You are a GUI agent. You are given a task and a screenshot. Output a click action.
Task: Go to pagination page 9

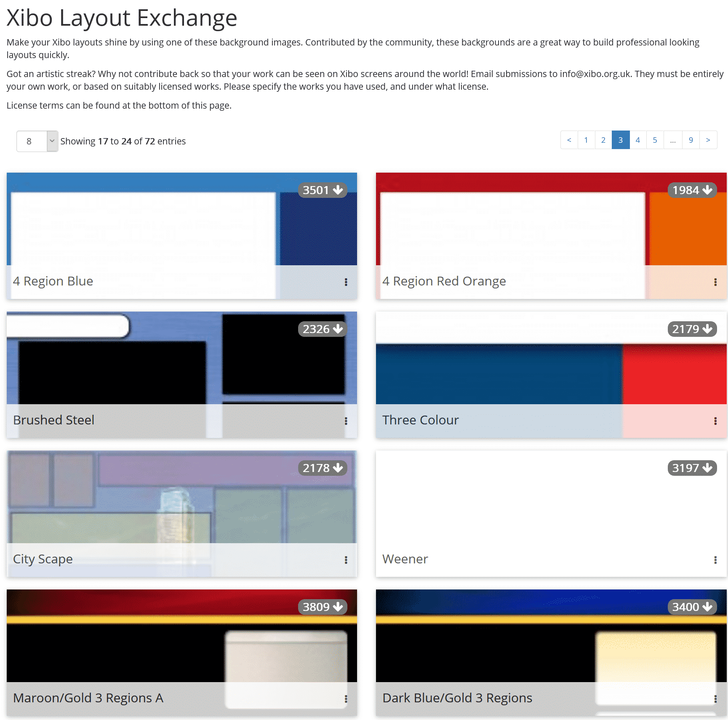pyautogui.click(x=691, y=140)
